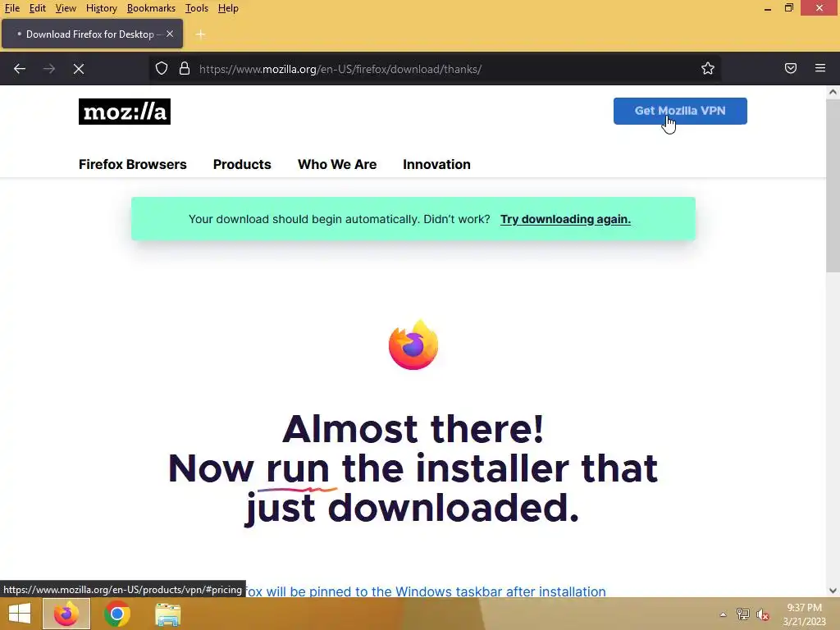This screenshot has height=630, width=840.
Task: Open the View menu
Action: tap(66, 8)
